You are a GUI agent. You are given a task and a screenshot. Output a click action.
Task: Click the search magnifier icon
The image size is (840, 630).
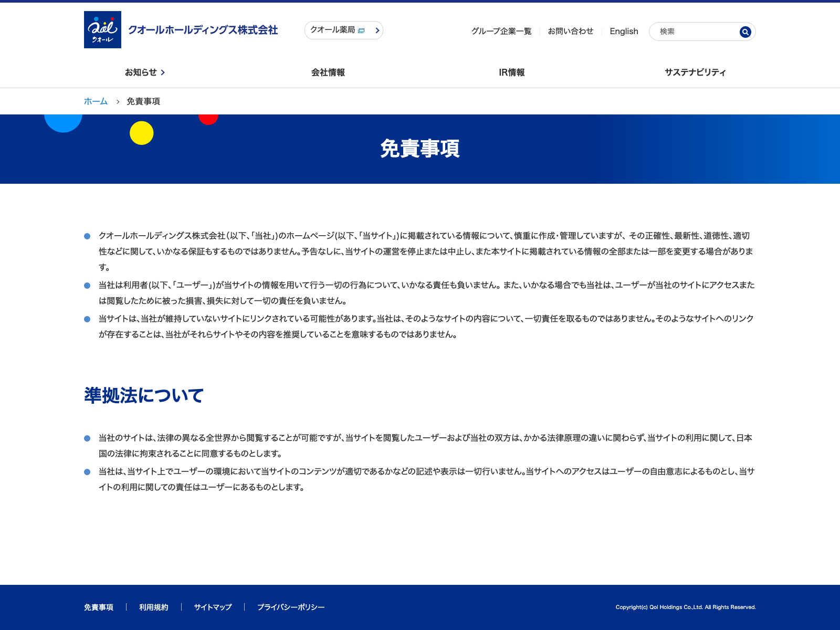click(745, 32)
